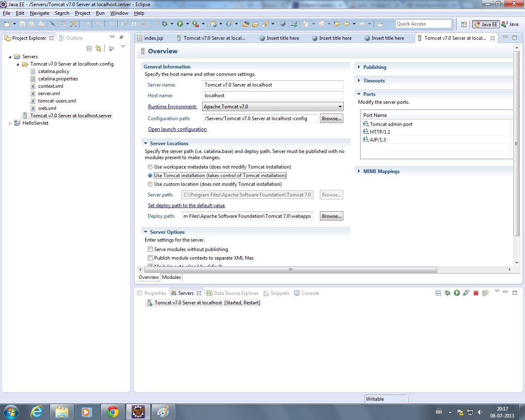Start the server with green play icon
This screenshot has width=525, height=420.
click(457, 293)
